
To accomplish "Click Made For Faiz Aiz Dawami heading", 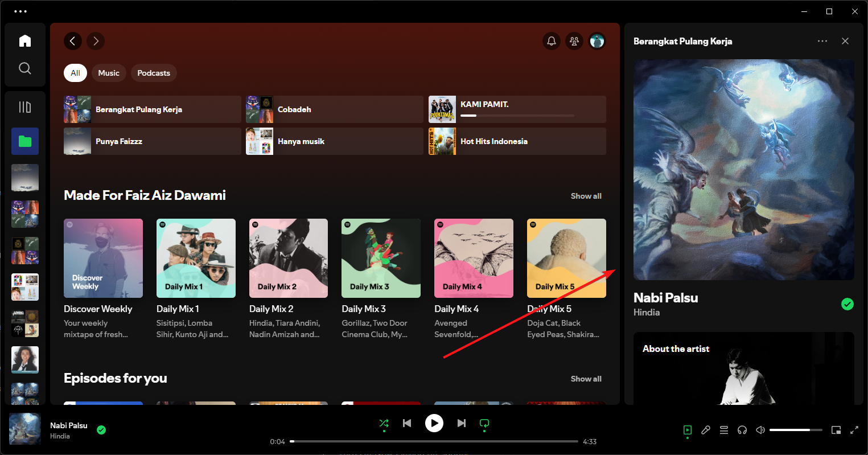I will click(x=145, y=195).
